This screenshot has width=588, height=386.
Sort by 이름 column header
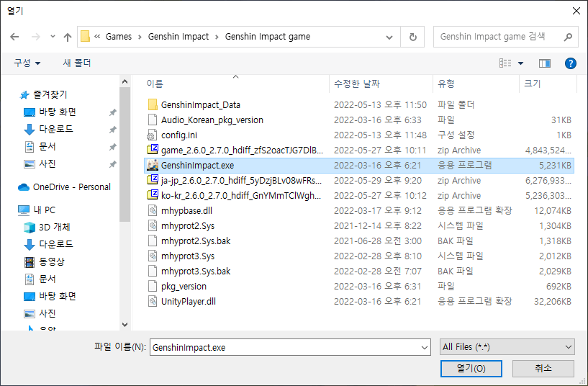pos(155,84)
